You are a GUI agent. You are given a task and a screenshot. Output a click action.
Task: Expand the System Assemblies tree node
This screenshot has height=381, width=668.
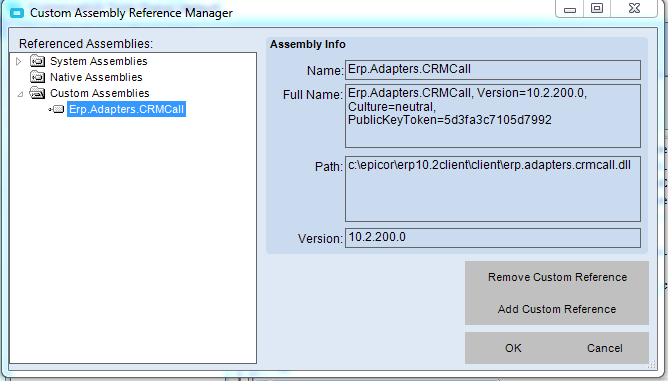[18, 61]
